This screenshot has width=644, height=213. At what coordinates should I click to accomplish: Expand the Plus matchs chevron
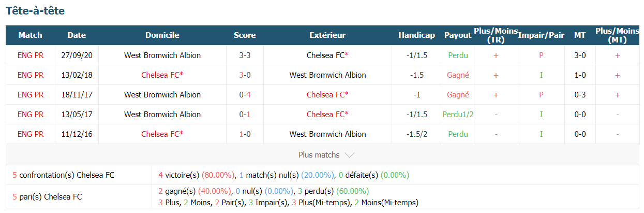(x=349, y=155)
